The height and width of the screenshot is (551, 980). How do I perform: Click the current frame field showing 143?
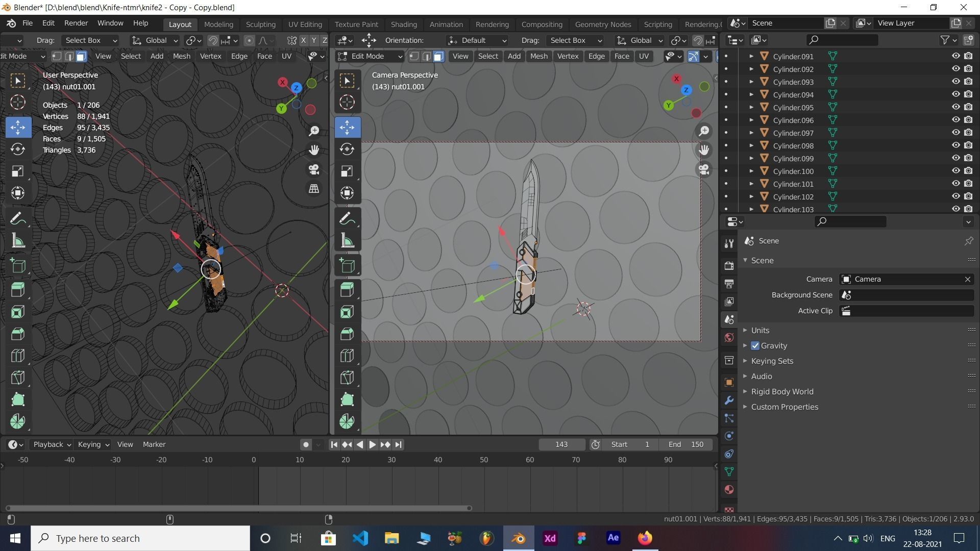click(x=561, y=444)
